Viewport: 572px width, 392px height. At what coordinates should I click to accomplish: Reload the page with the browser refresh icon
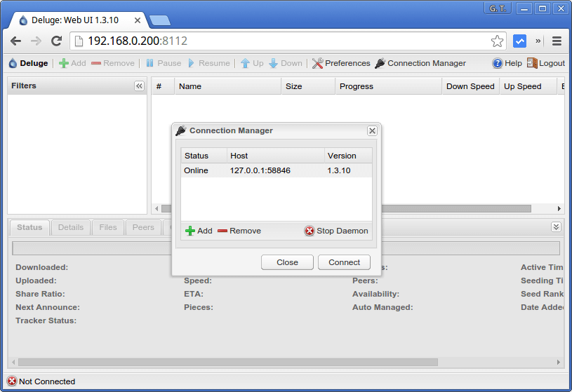(56, 41)
